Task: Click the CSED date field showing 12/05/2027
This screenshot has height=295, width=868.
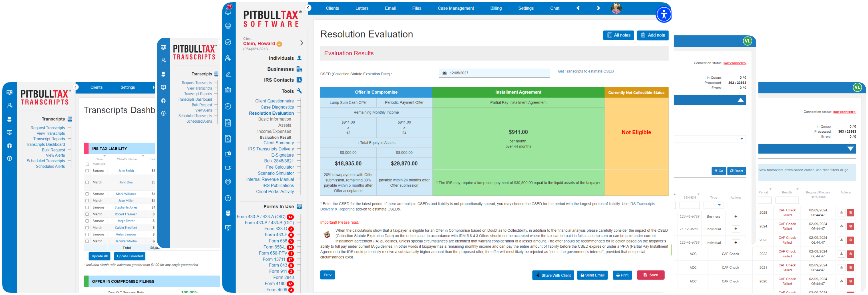Action: [x=494, y=73]
